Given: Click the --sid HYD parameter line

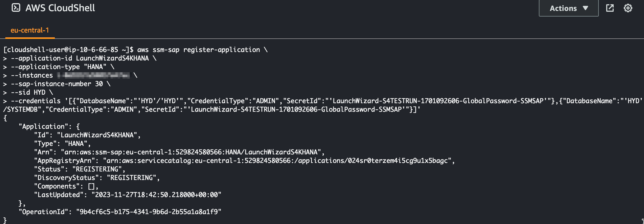Looking at the screenshot, I should pyautogui.click(x=28, y=92).
